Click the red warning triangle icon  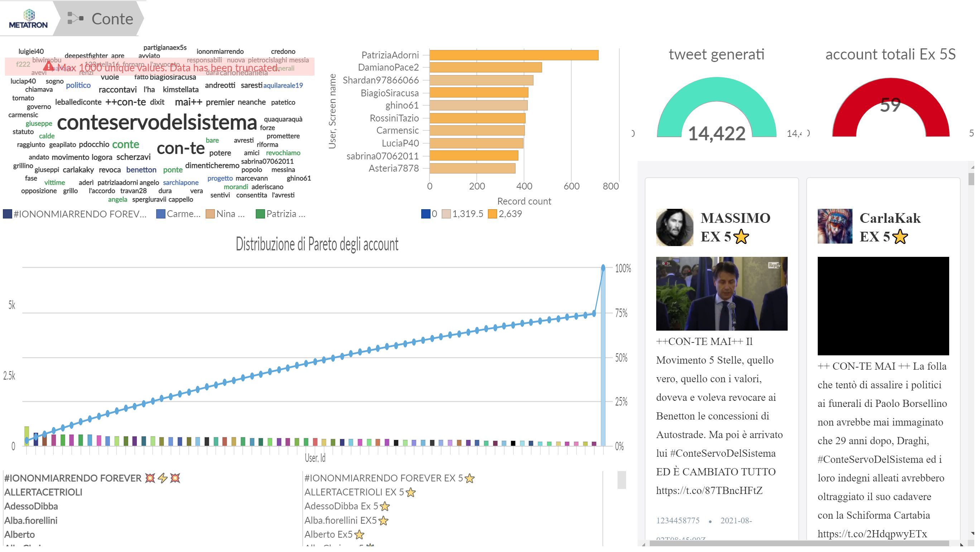(48, 67)
